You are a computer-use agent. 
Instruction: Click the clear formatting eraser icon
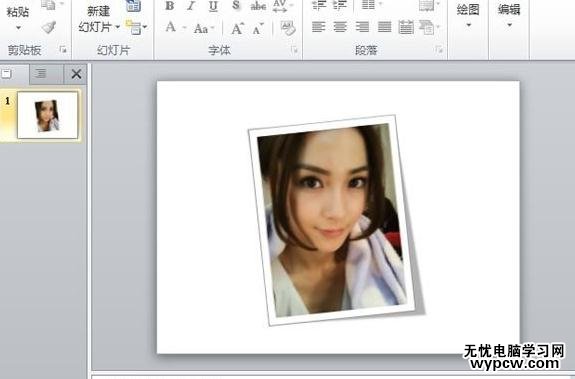point(288,28)
